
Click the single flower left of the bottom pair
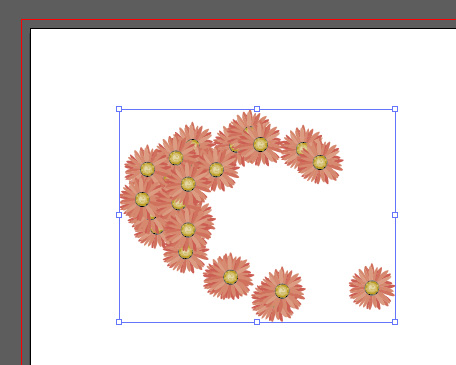click(x=229, y=277)
